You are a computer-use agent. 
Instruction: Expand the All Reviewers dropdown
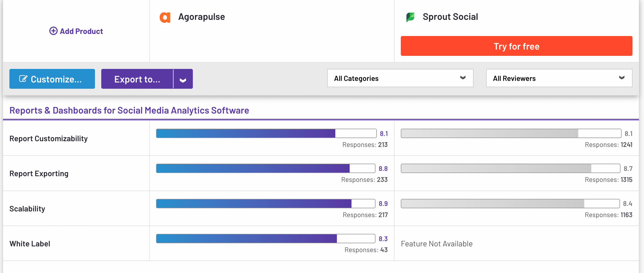[x=559, y=78]
